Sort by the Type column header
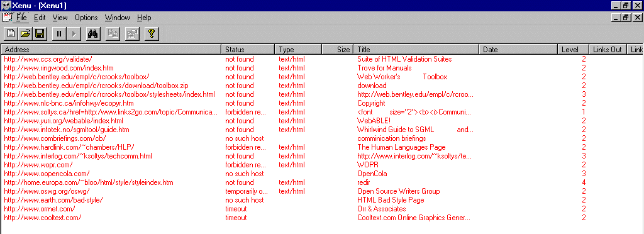 click(x=298, y=50)
